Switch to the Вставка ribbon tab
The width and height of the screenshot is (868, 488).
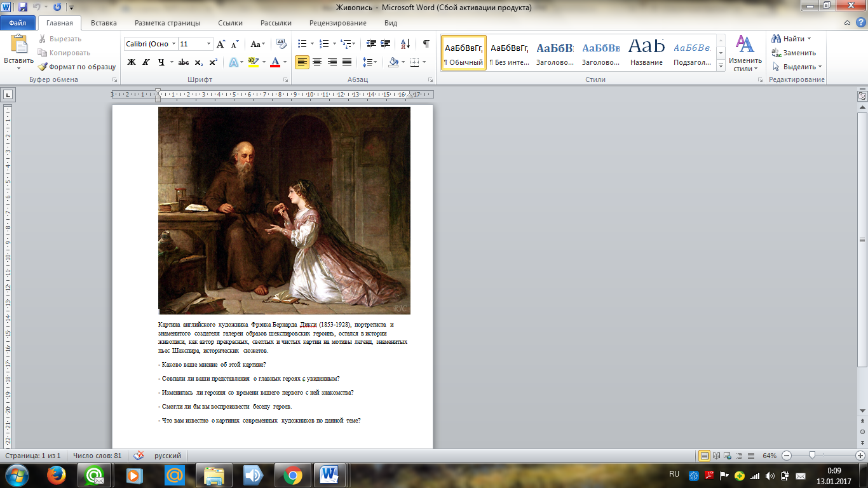tap(104, 23)
